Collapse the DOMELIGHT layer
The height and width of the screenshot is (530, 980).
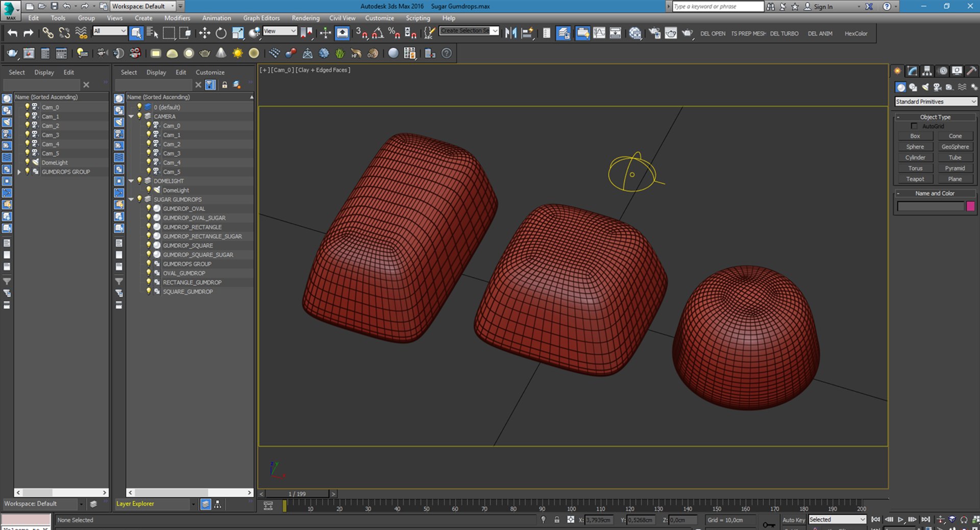pyautogui.click(x=131, y=181)
